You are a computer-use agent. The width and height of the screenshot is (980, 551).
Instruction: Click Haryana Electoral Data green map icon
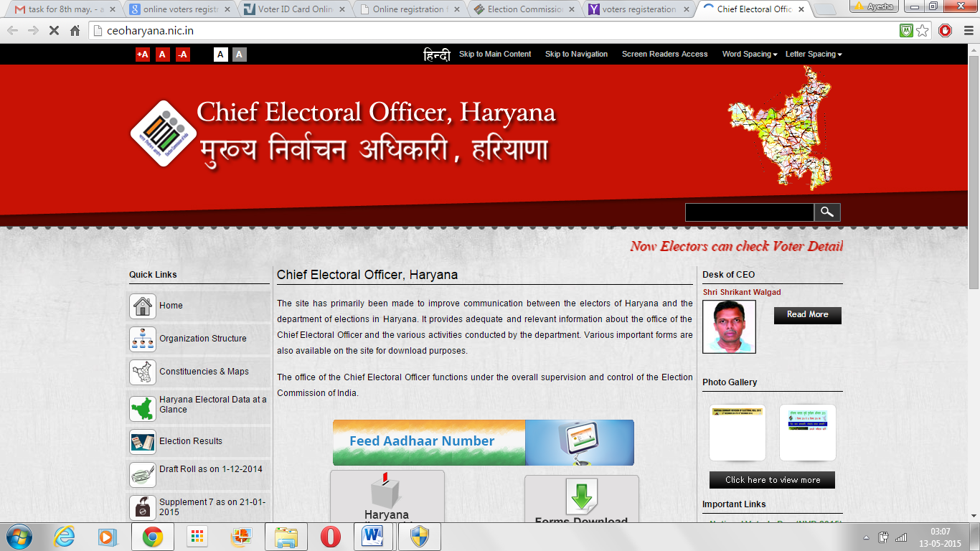point(143,408)
